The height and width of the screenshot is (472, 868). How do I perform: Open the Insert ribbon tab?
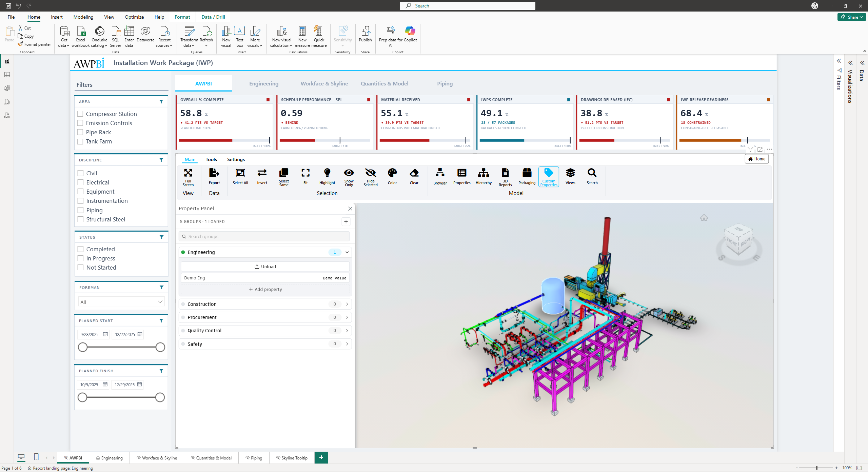pyautogui.click(x=57, y=17)
